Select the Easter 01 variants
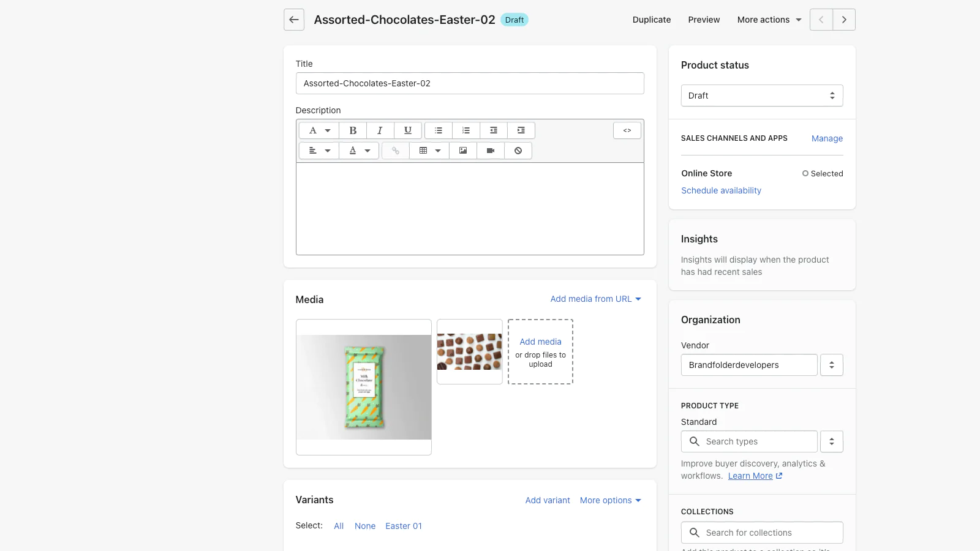The image size is (980, 551). click(404, 526)
